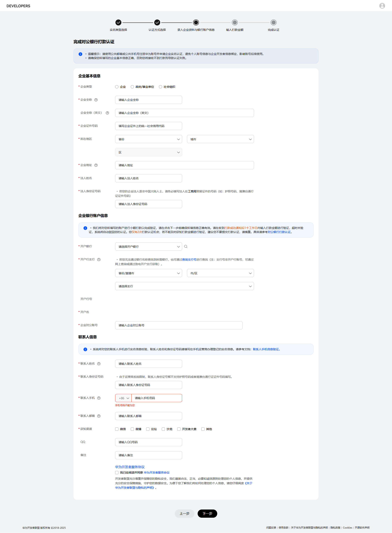Screen dimensions: 392x533
Task: Check the 微信 channel checkbox
Action: (117, 429)
